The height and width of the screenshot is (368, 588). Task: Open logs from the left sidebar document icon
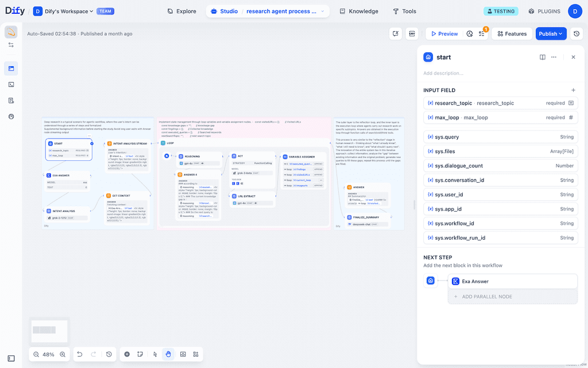10,101
